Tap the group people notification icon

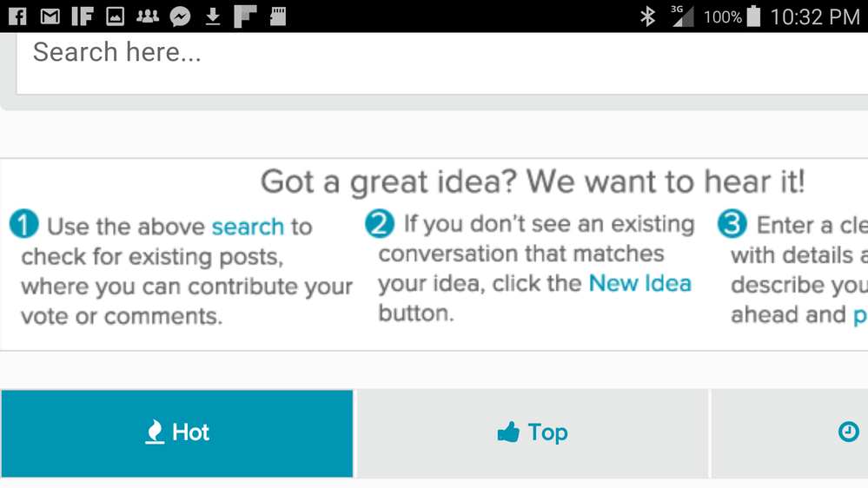coord(147,16)
